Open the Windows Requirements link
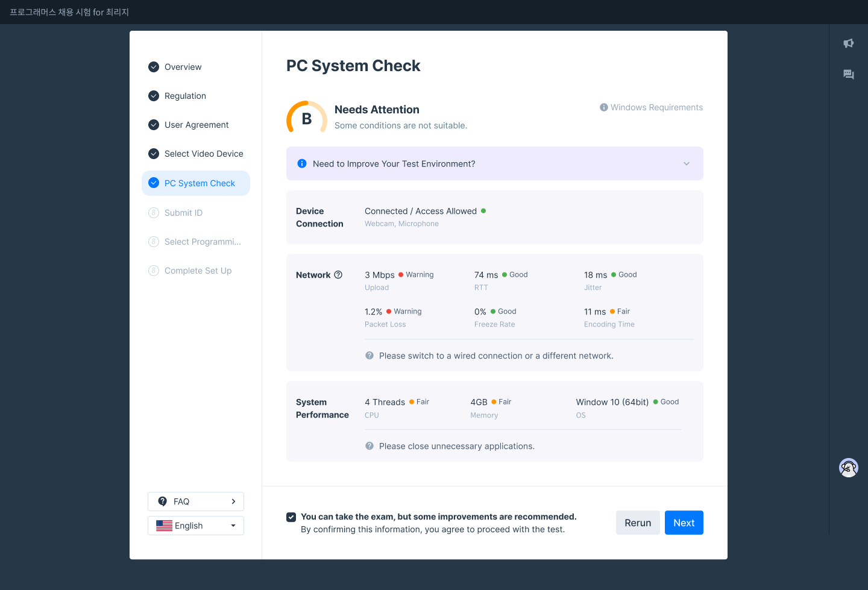Viewport: 868px width, 590px height. 656,107
